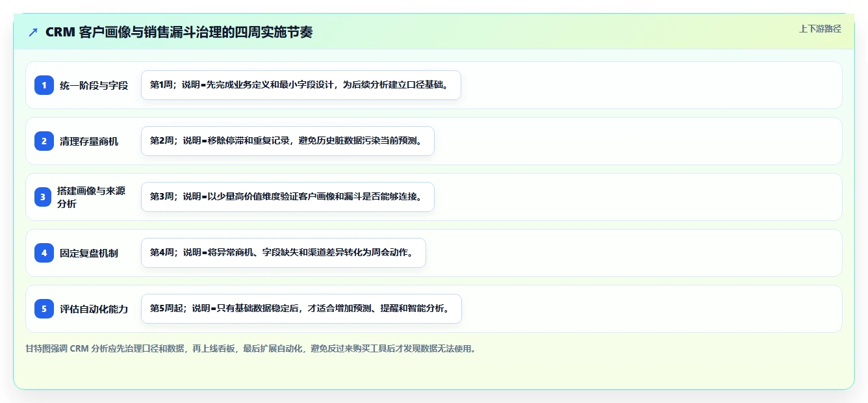Select the step label 评估自动化能力

(x=94, y=309)
